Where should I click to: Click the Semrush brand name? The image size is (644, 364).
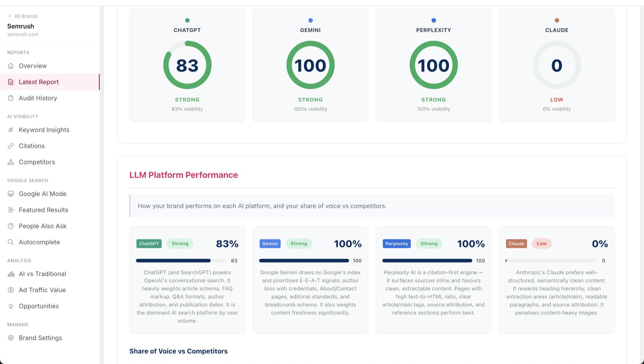pyautogui.click(x=20, y=26)
